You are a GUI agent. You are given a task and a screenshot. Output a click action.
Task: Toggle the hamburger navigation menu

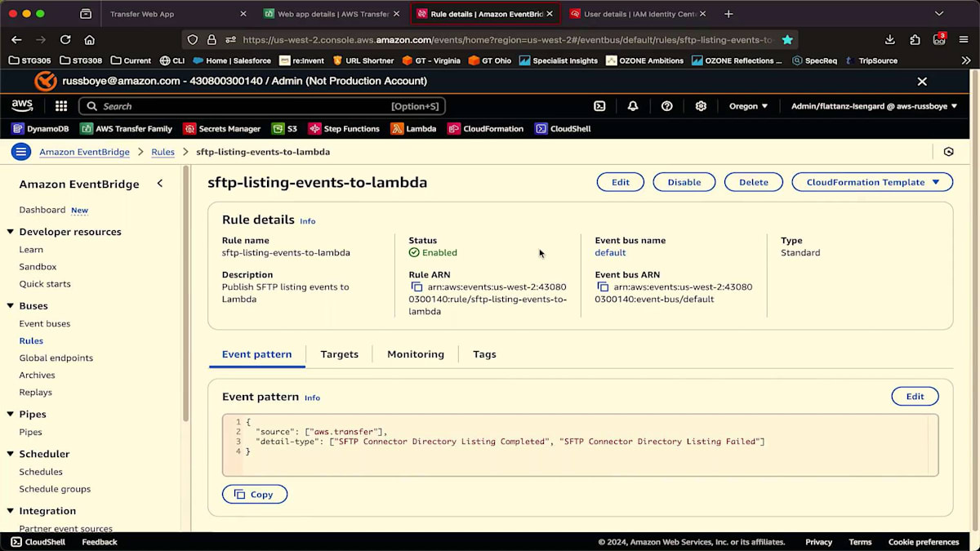(21, 152)
